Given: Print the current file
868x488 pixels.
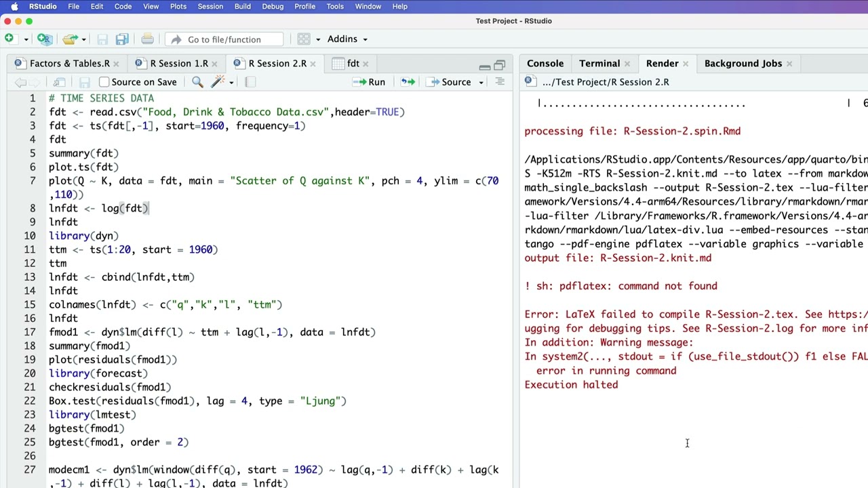Looking at the screenshot, I should click(147, 39).
